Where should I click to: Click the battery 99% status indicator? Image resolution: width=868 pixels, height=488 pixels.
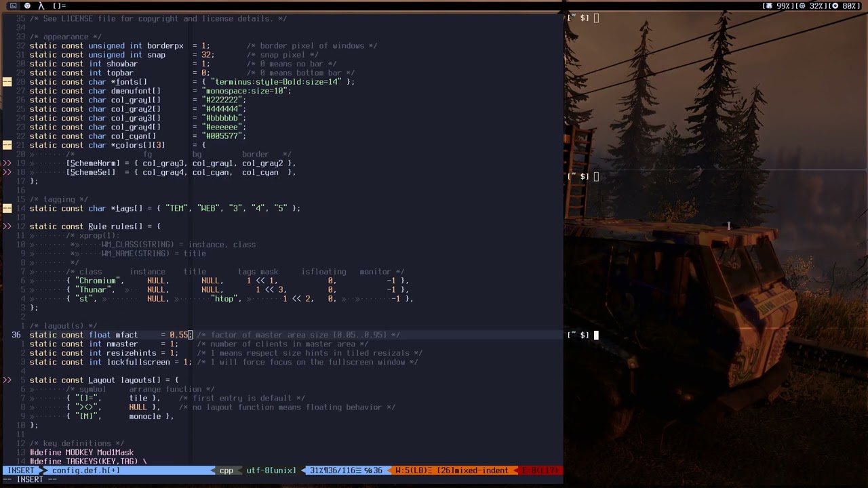[x=778, y=5]
